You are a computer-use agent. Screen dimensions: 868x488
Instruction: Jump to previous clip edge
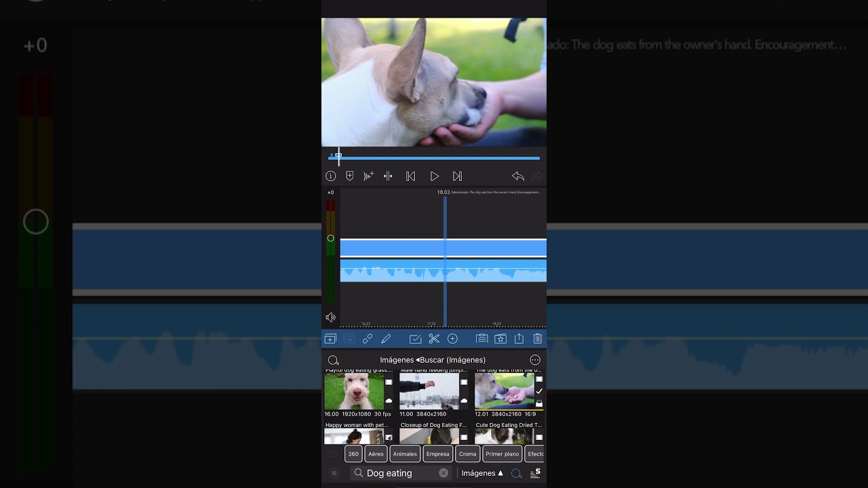point(410,176)
